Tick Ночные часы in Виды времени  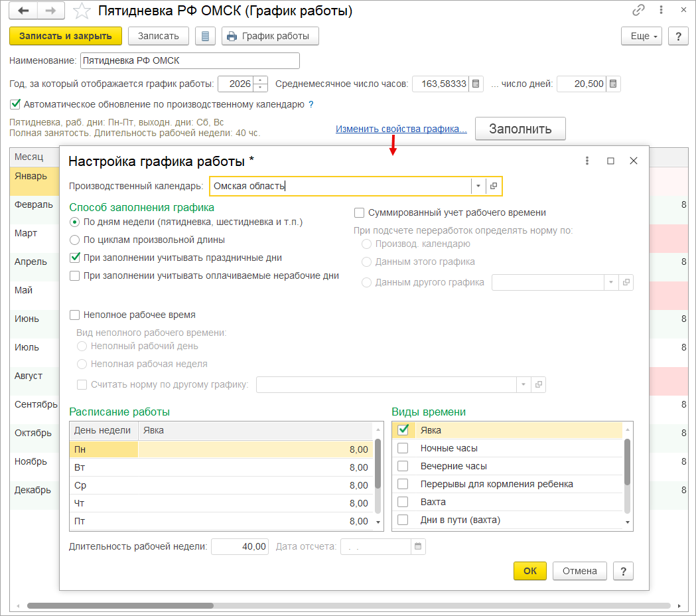point(403,448)
